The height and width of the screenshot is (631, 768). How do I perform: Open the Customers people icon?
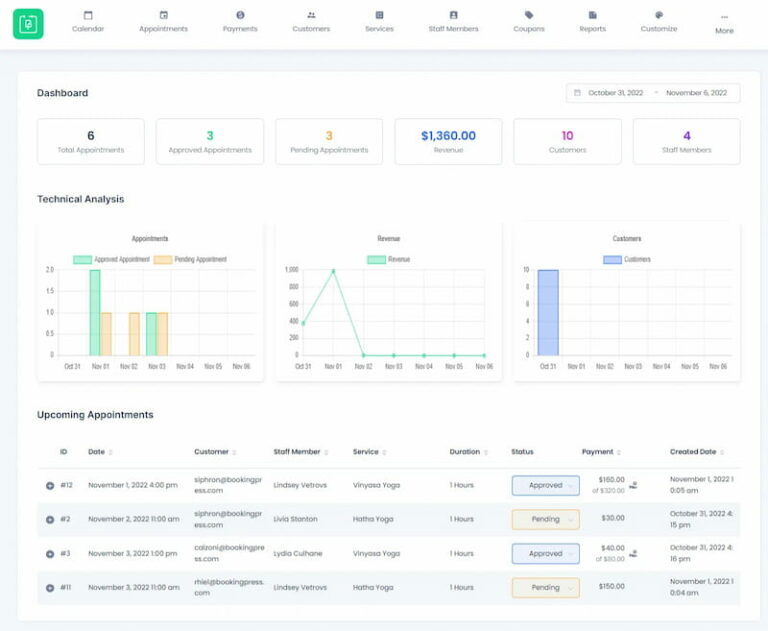click(x=311, y=15)
